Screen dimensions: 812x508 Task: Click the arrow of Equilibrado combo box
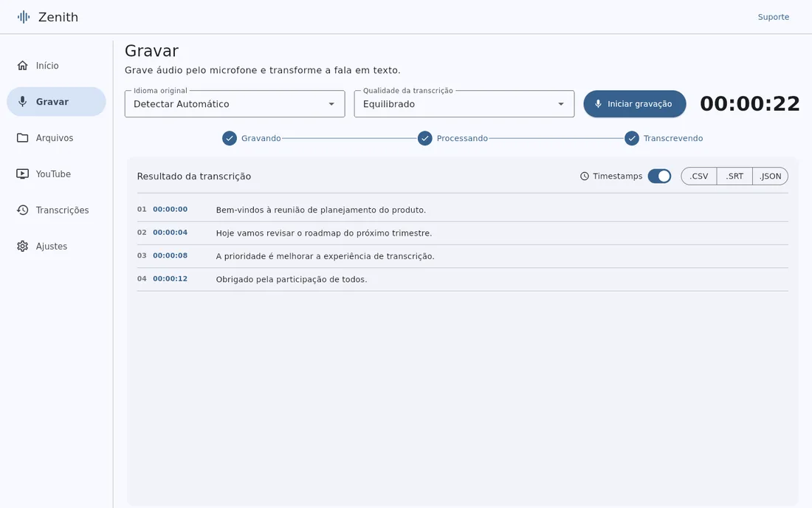pos(561,104)
